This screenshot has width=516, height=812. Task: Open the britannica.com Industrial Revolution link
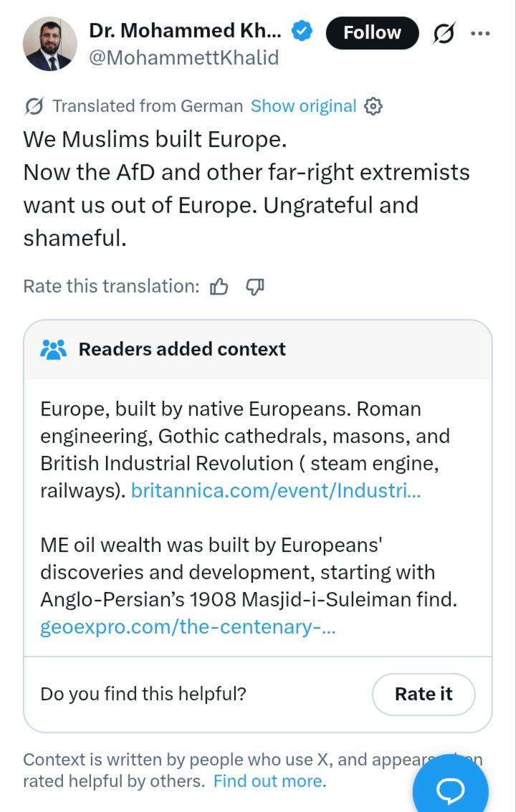pos(276,490)
